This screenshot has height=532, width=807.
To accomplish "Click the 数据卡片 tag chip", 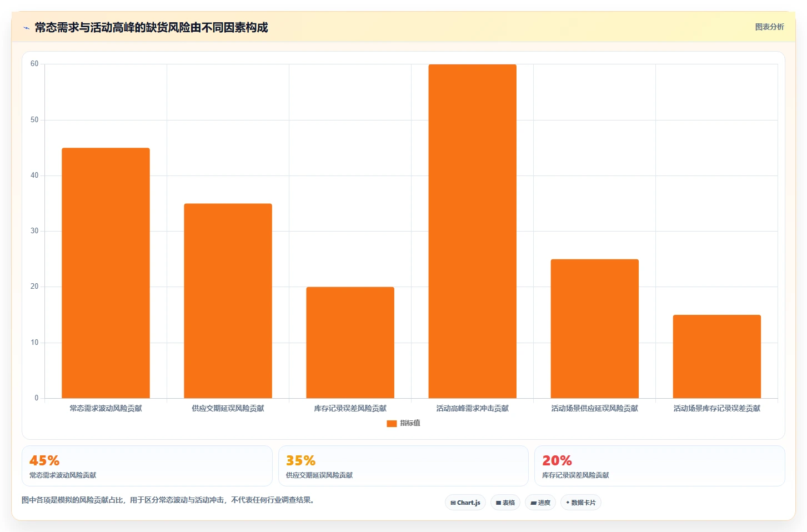I will (581, 503).
